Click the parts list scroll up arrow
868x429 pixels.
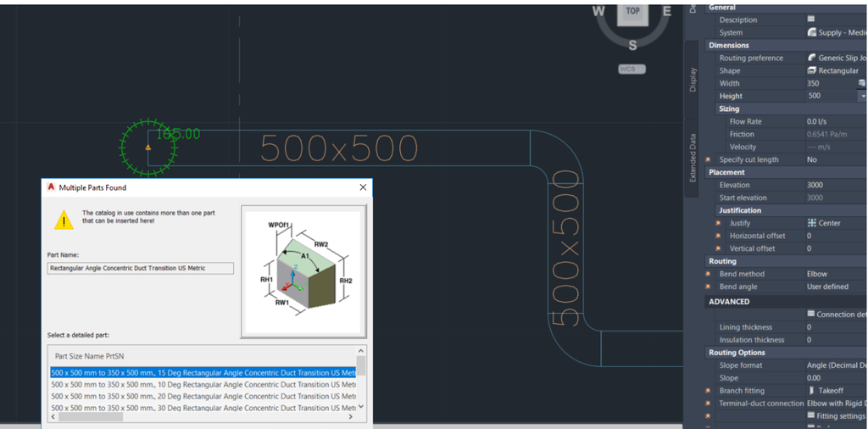[361, 351]
